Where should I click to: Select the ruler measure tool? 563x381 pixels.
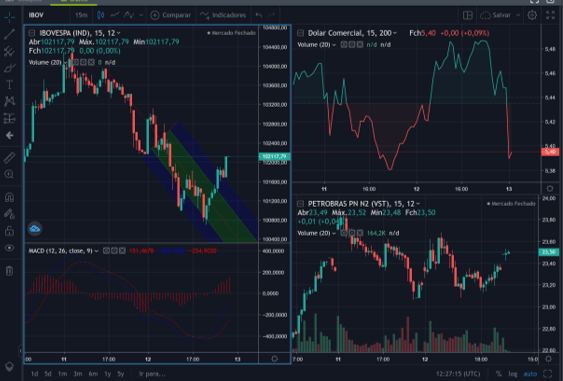coord(9,158)
